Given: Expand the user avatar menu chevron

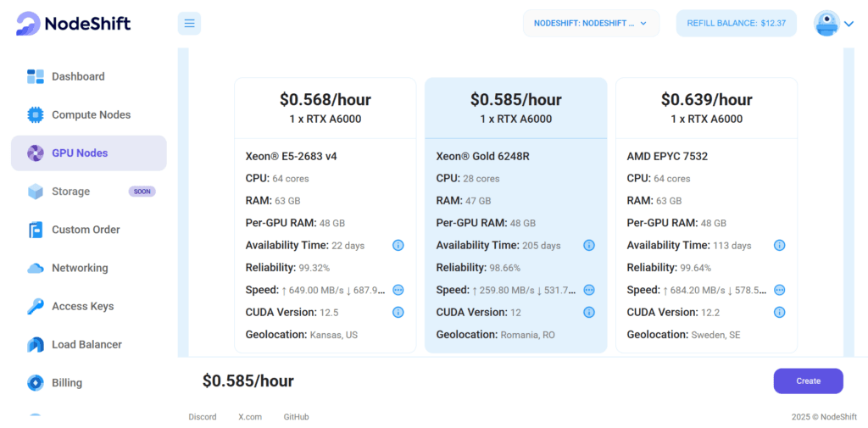Looking at the screenshot, I should tap(849, 24).
